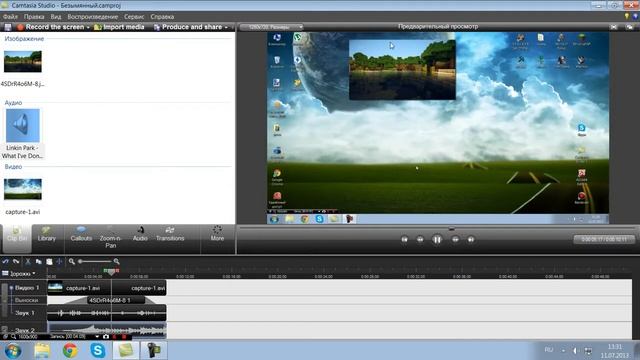Open the Дорожки tracks dropdown
Screen dimensions: 640x360
(19, 273)
